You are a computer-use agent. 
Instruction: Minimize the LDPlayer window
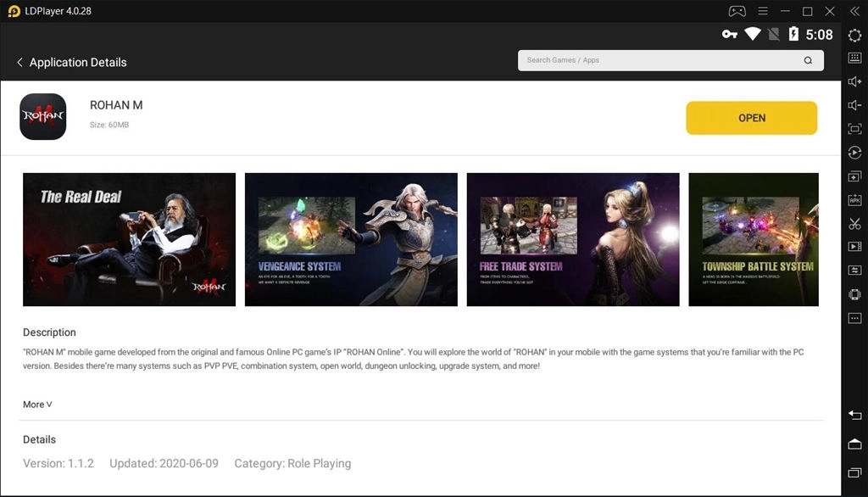785,11
